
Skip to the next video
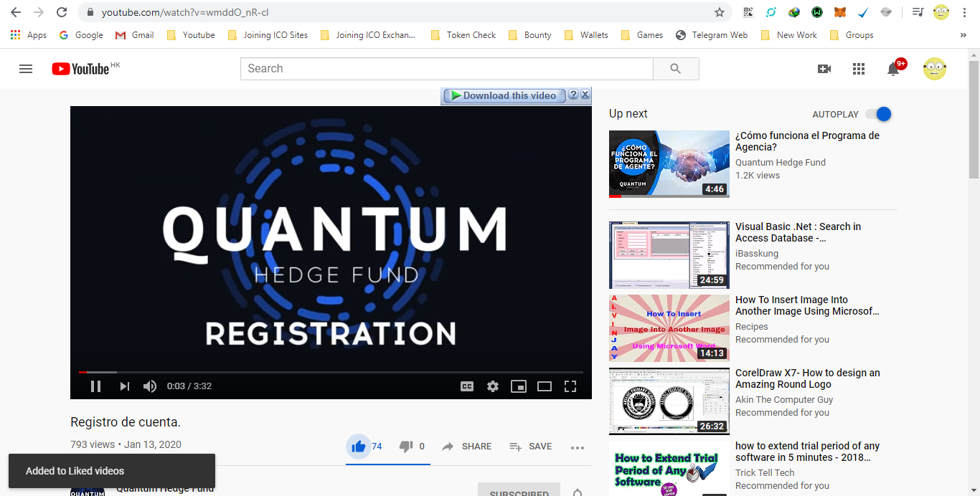point(124,386)
